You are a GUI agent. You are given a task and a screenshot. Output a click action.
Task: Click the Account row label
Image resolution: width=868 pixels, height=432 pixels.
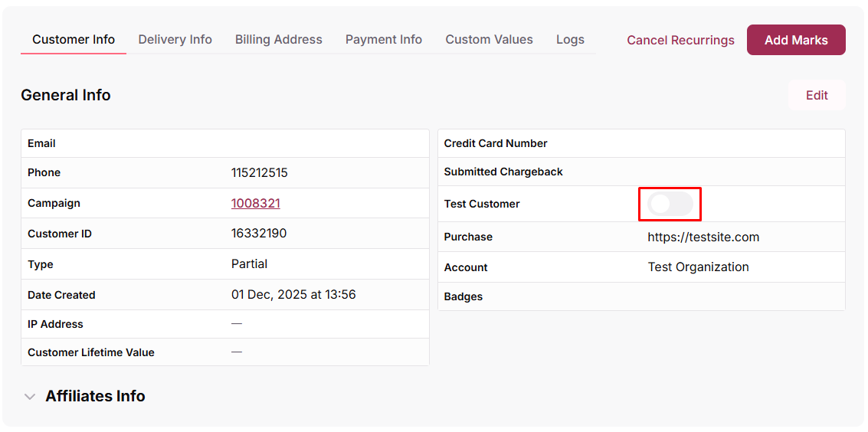click(466, 267)
